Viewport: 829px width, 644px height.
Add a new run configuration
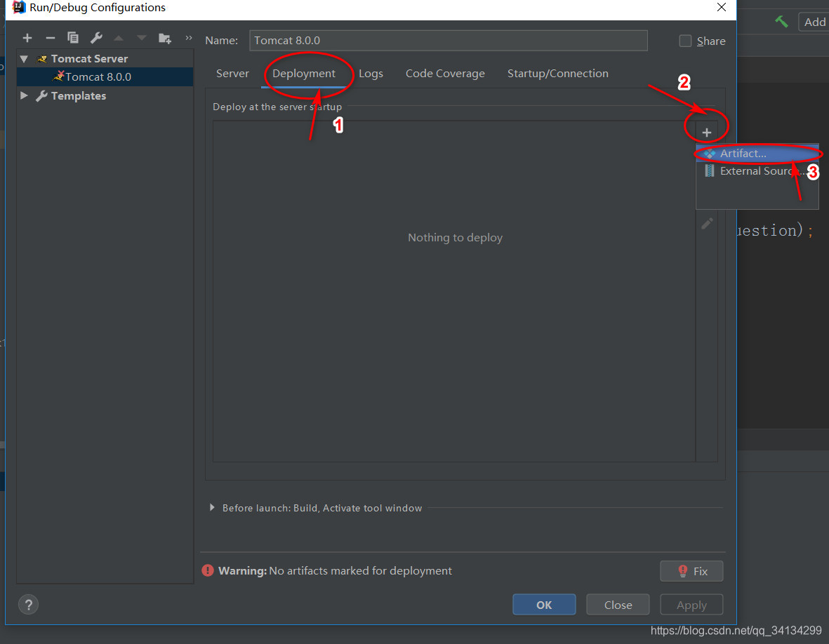(27, 38)
